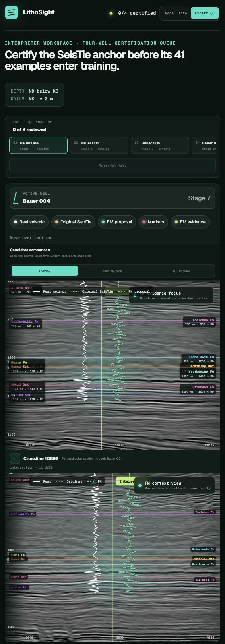Open the Bauer 005 well card
Viewport: 225px width, 644px height.
(x=160, y=145)
